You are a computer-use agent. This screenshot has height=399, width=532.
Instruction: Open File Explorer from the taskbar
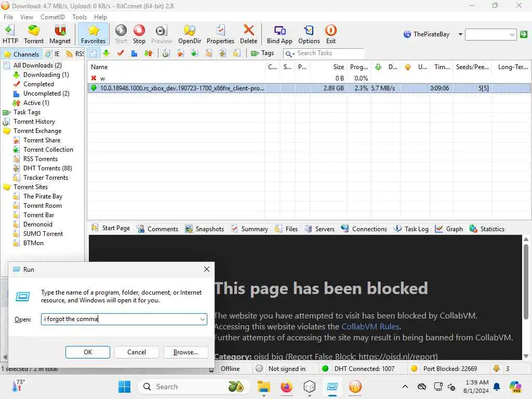pyautogui.click(x=263, y=387)
